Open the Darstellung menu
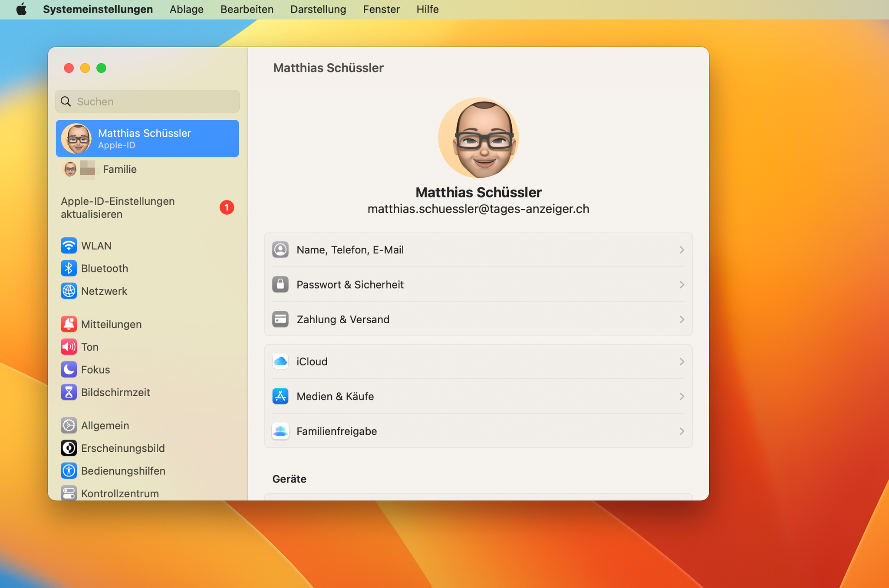 (x=318, y=9)
